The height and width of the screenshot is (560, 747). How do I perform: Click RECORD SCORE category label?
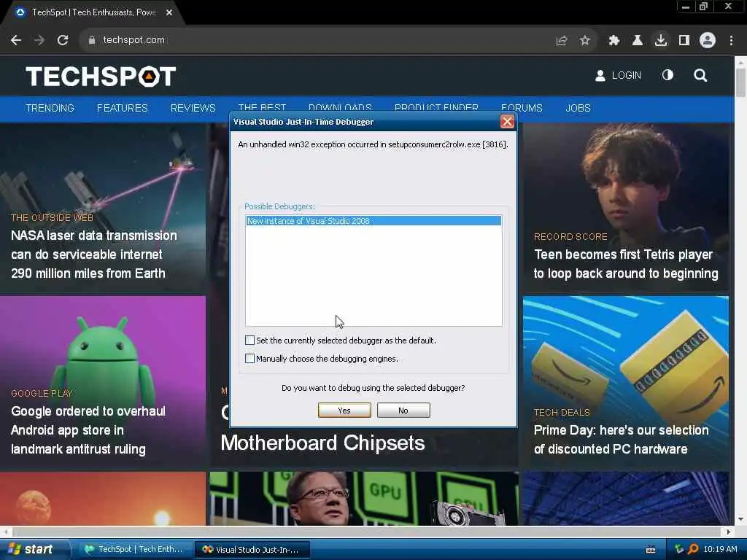point(570,237)
